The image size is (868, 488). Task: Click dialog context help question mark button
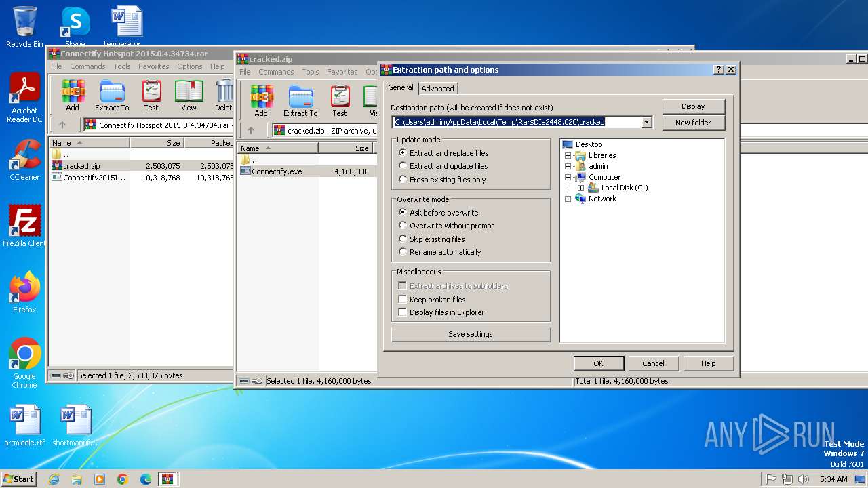[x=719, y=70]
